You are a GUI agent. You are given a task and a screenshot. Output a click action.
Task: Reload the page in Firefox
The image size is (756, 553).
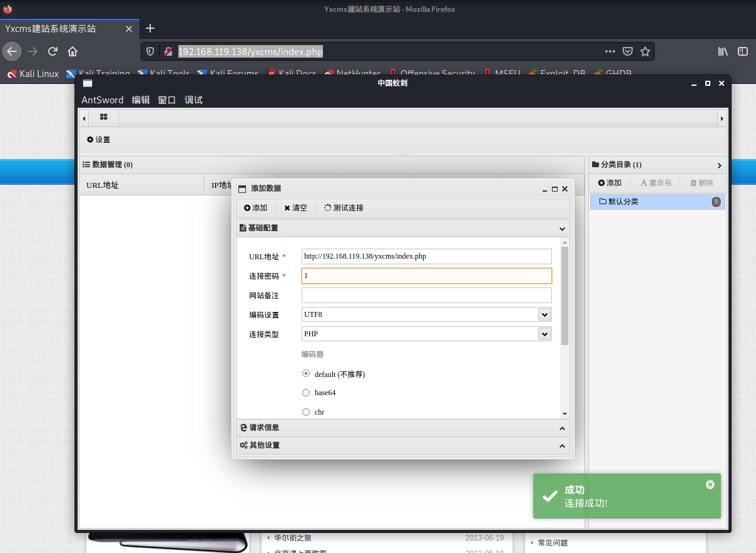pos(53,51)
